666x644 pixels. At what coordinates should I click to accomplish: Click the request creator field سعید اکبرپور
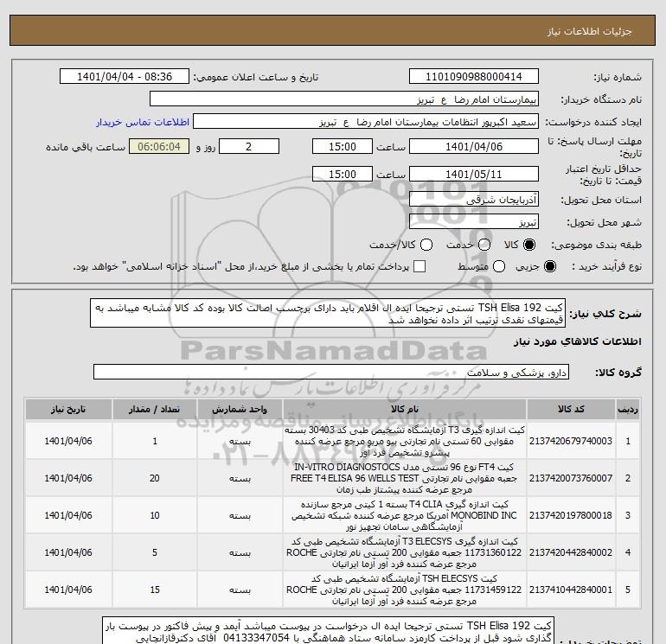tap(366, 122)
